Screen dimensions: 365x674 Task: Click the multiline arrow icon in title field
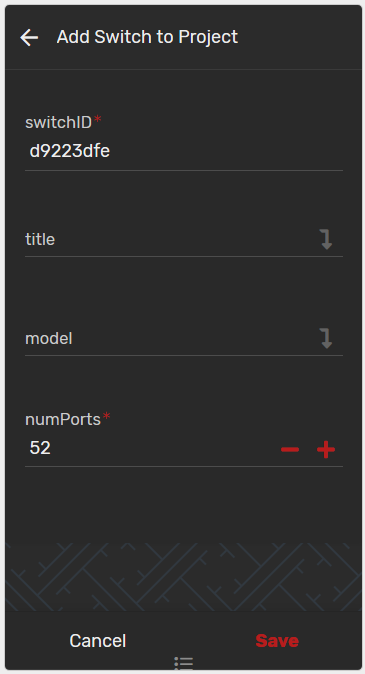coord(326,239)
